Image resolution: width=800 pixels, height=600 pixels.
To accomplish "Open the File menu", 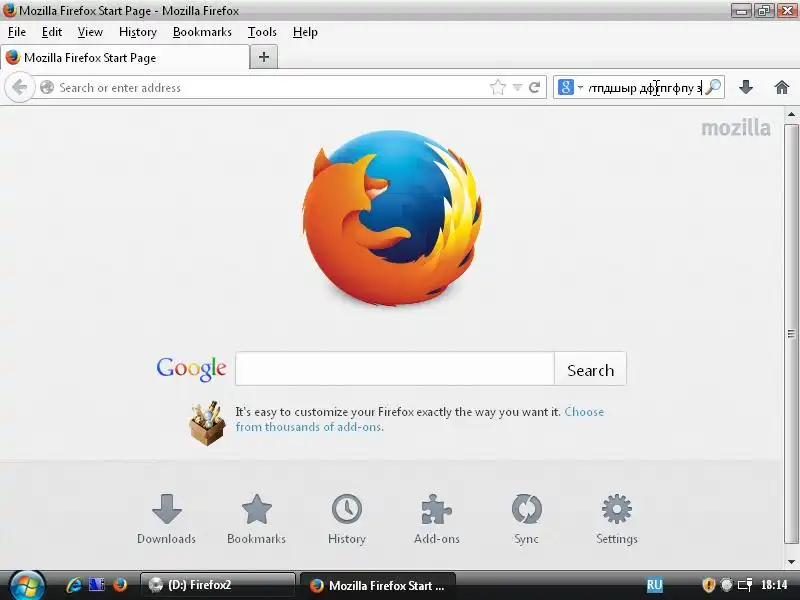I will pos(17,32).
